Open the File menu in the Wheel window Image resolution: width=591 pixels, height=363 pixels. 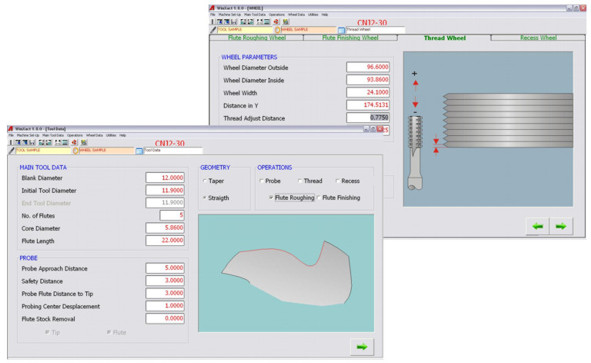213,15
